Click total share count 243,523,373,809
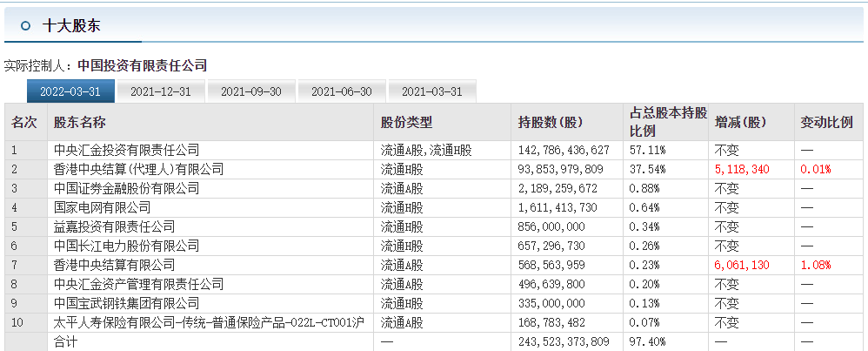 click(x=564, y=342)
